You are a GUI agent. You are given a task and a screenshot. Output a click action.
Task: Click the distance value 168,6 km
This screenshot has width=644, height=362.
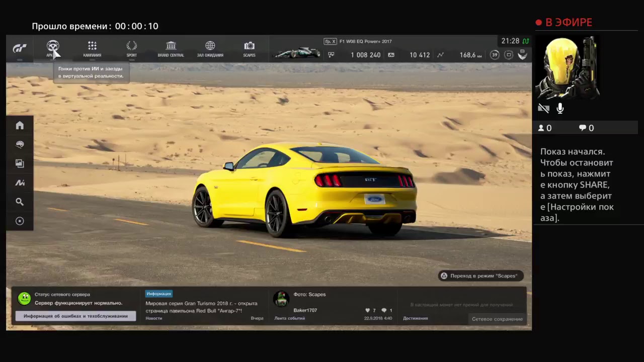tap(471, 55)
